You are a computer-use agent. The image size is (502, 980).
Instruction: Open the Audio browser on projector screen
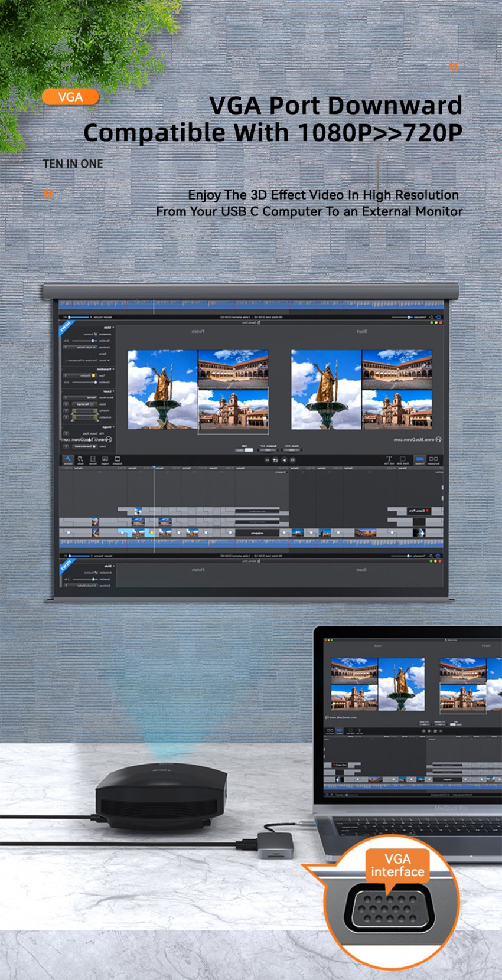[x=80, y=460]
